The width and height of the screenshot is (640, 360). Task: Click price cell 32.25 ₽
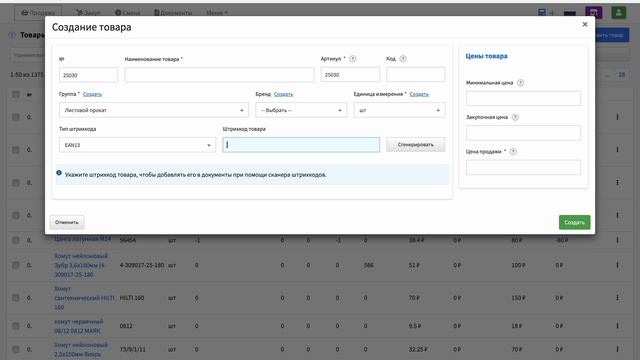coord(418,349)
